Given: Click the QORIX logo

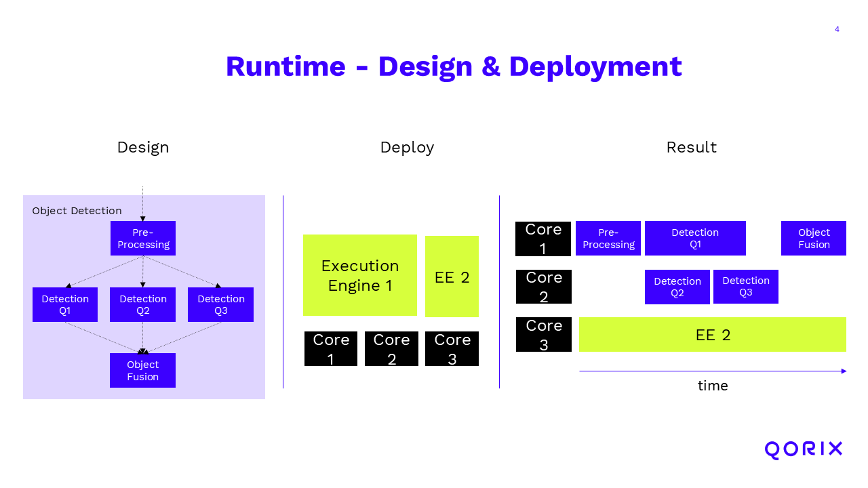Looking at the screenshot, I should coord(803,450).
